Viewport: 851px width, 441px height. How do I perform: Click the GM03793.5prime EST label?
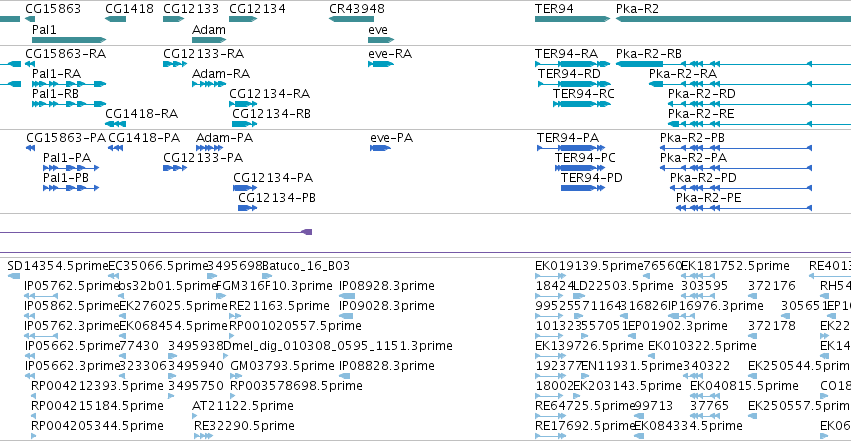tap(283, 366)
